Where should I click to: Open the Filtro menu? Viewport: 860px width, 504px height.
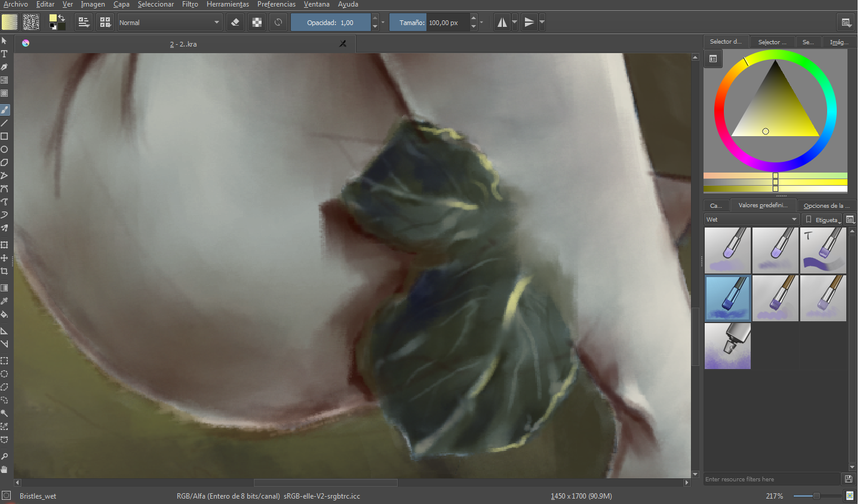190,4
